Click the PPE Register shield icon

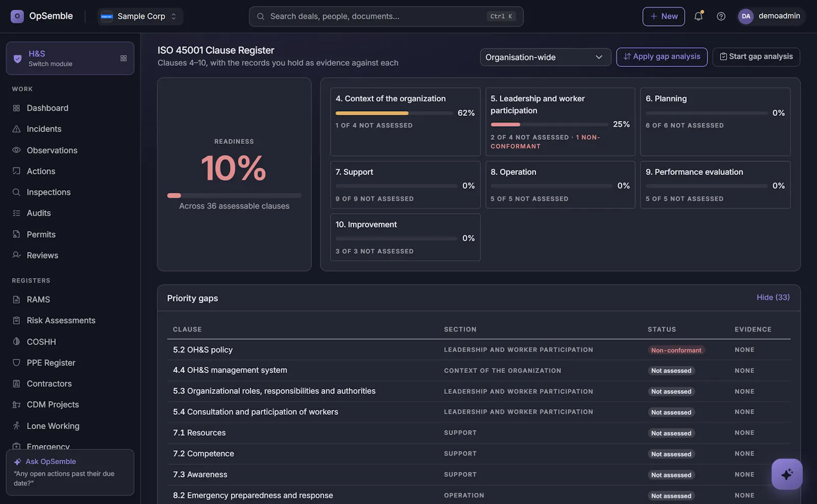[16, 363]
